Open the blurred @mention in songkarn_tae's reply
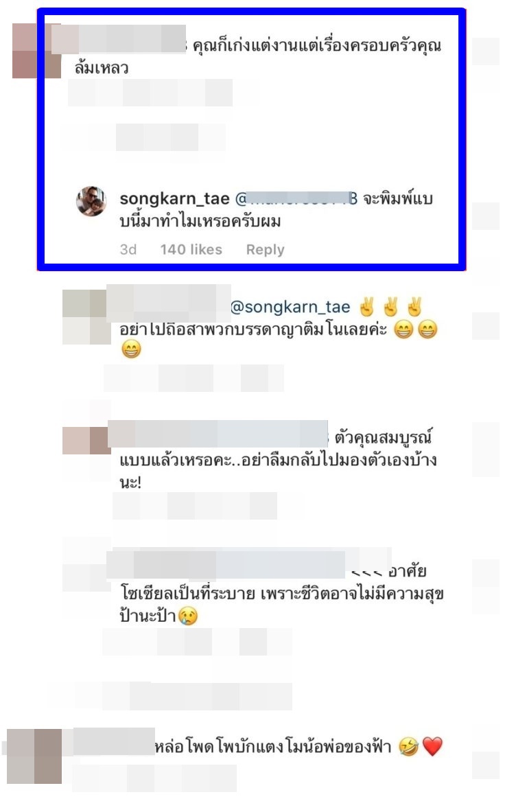This screenshot has width=527, height=812. pyautogui.click(x=296, y=198)
